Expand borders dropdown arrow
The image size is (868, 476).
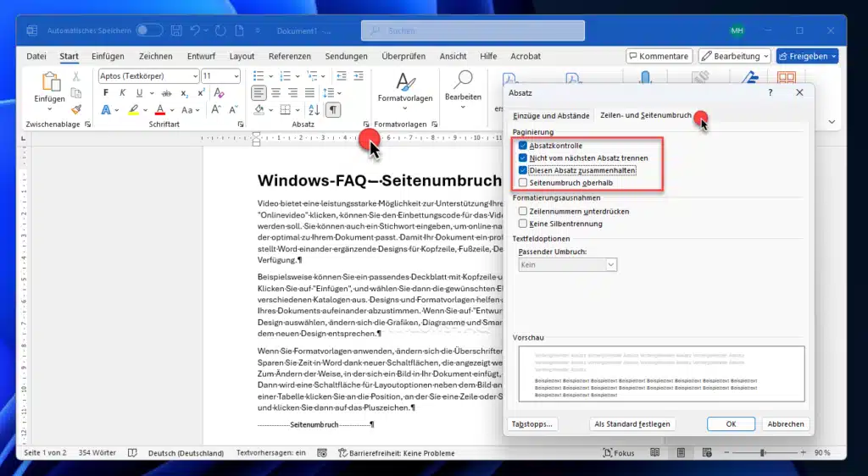(x=298, y=110)
